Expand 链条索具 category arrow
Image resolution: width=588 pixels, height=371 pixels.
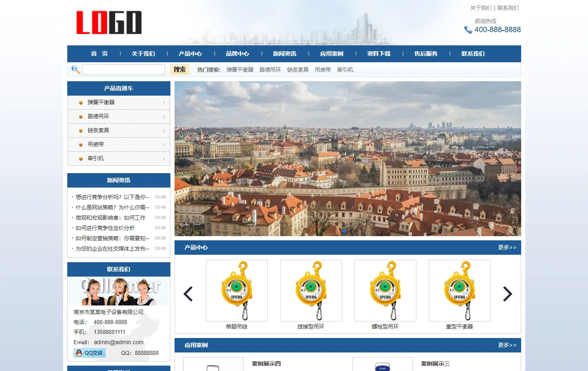(164, 131)
